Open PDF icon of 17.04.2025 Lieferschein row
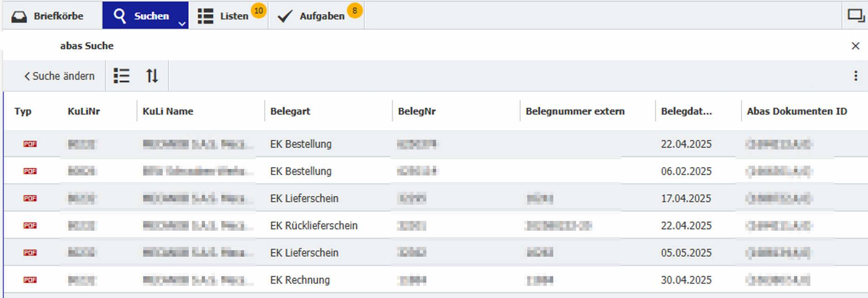The image size is (868, 298). point(30,198)
